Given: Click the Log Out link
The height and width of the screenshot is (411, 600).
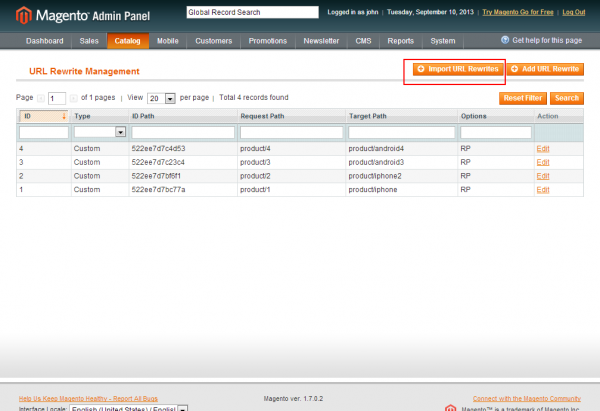Looking at the screenshot, I should (574, 12).
